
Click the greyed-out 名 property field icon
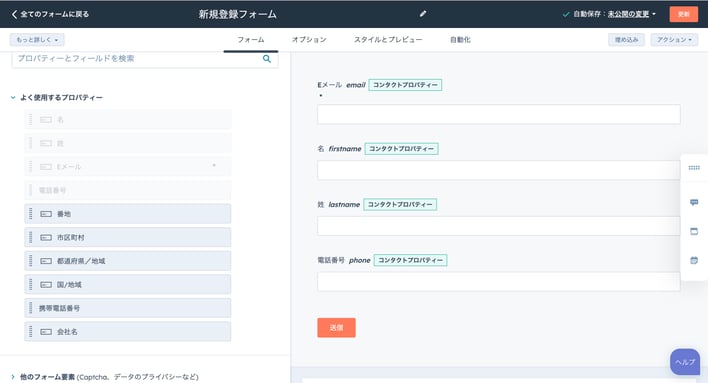click(46, 120)
